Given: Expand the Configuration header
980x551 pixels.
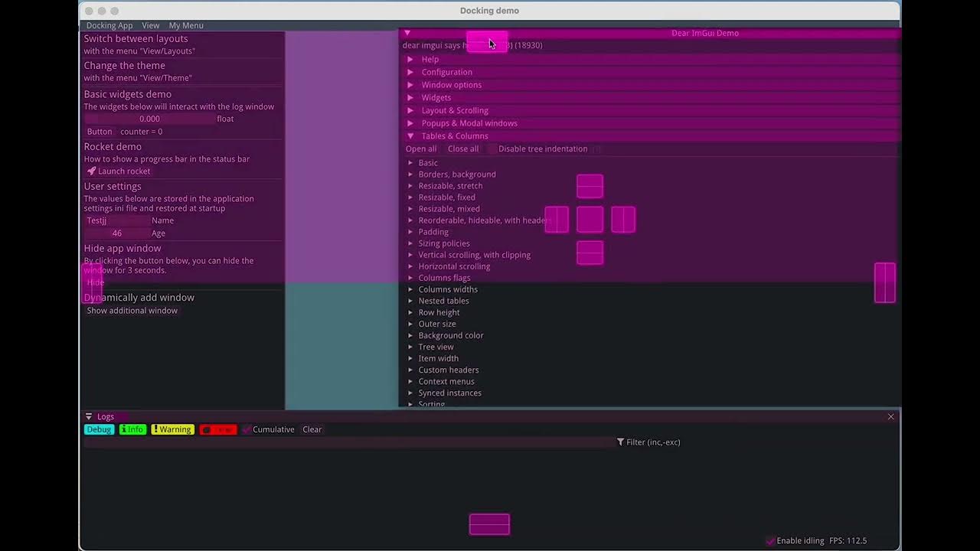Looking at the screenshot, I should point(650,72).
